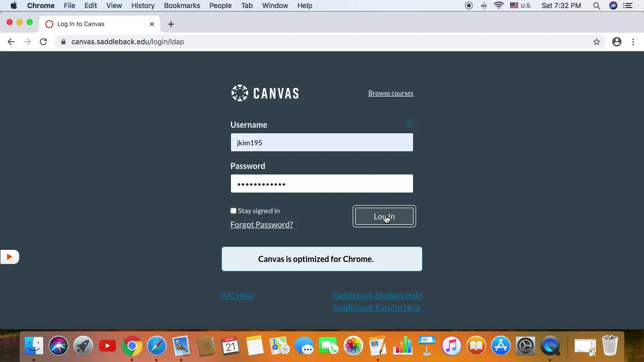
Task: Click the address bar URL
Action: (128, 42)
